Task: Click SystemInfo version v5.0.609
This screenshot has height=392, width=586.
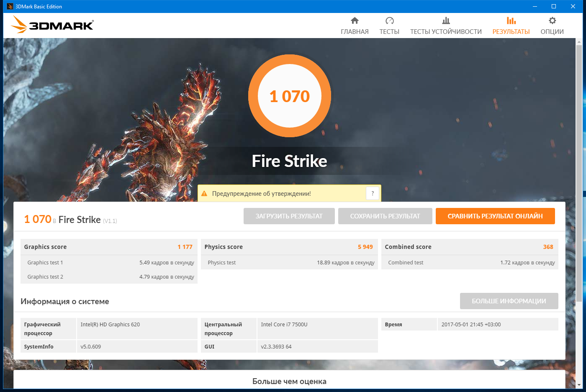Action: (x=91, y=347)
